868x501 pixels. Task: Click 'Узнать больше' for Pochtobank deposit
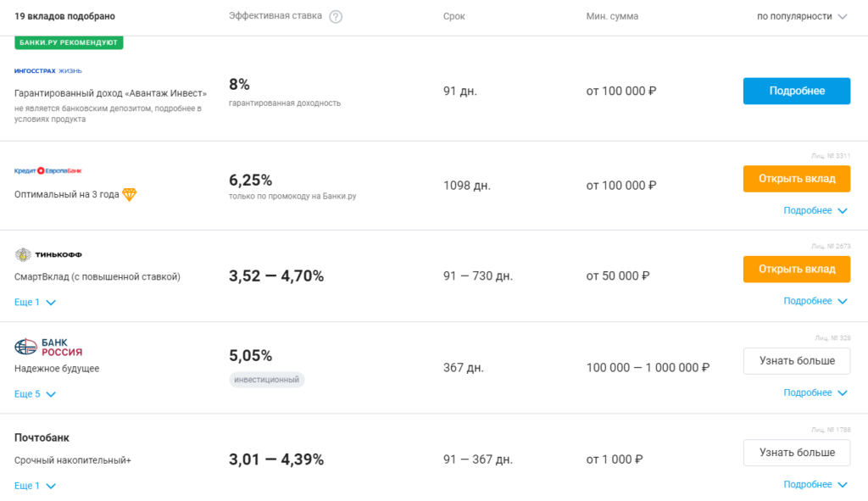[x=796, y=452]
